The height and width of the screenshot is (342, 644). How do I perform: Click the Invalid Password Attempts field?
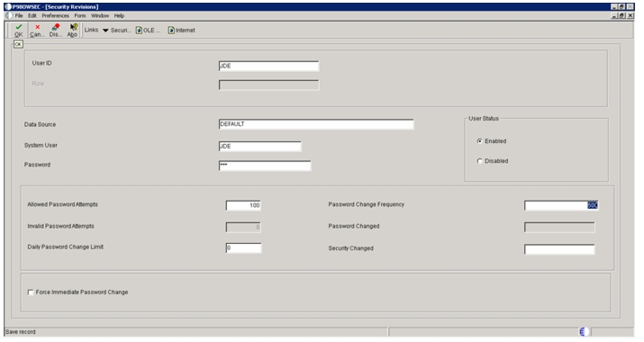[243, 227]
